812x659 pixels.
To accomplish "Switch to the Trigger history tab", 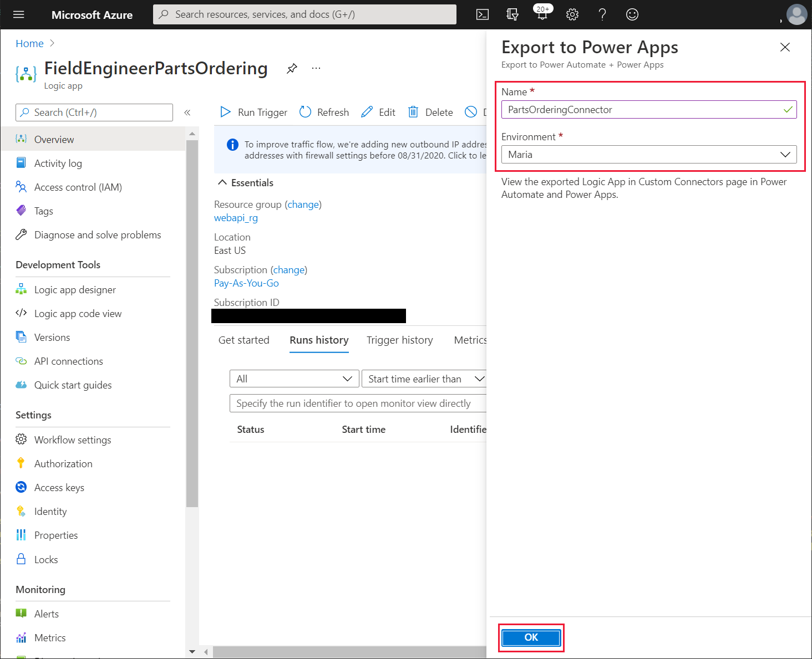I will point(399,340).
